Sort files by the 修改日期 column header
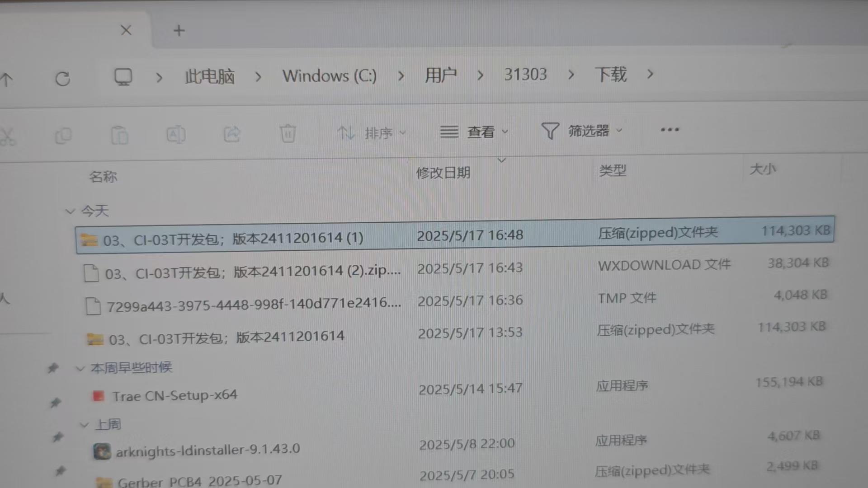This screenshot has width=868, height=488. (443, 172)
